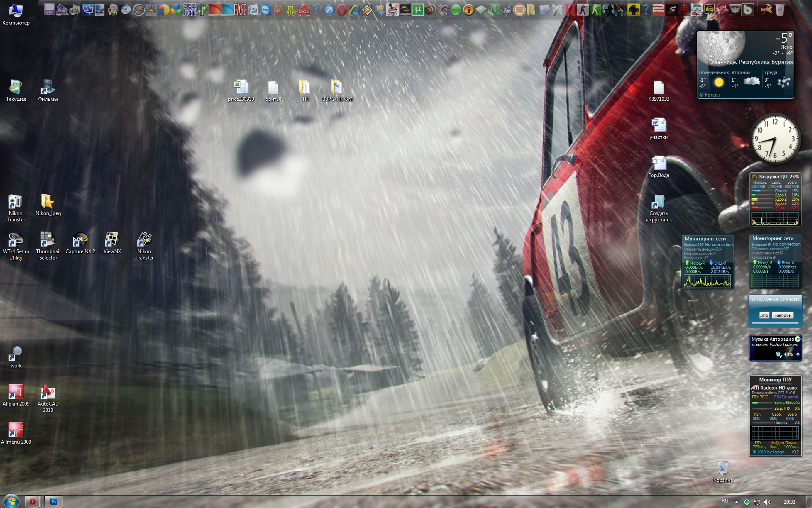Click the EASE icon in dock
Screen dimensions: 812x508
240,9
